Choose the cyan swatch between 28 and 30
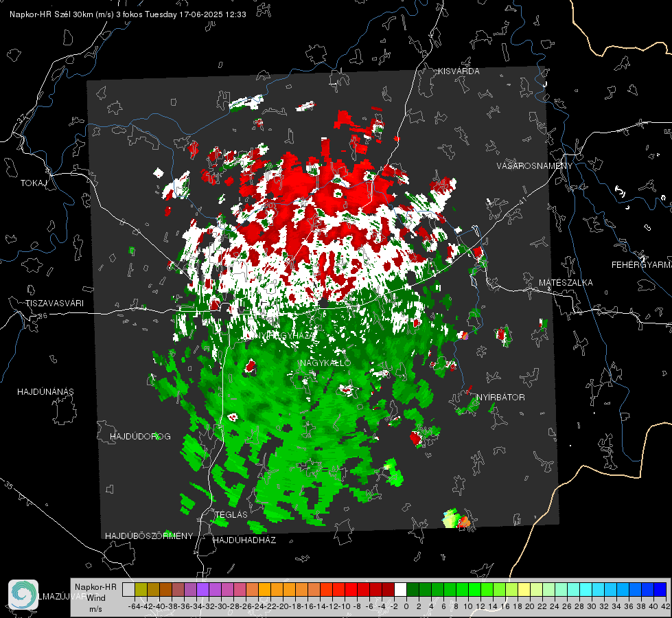 (x=586, y=589)
